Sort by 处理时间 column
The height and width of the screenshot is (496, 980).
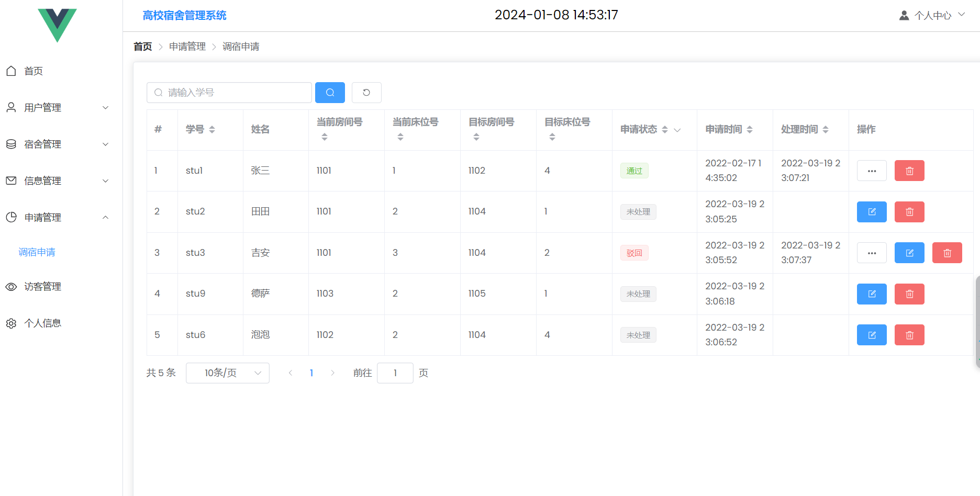point(826,129)
